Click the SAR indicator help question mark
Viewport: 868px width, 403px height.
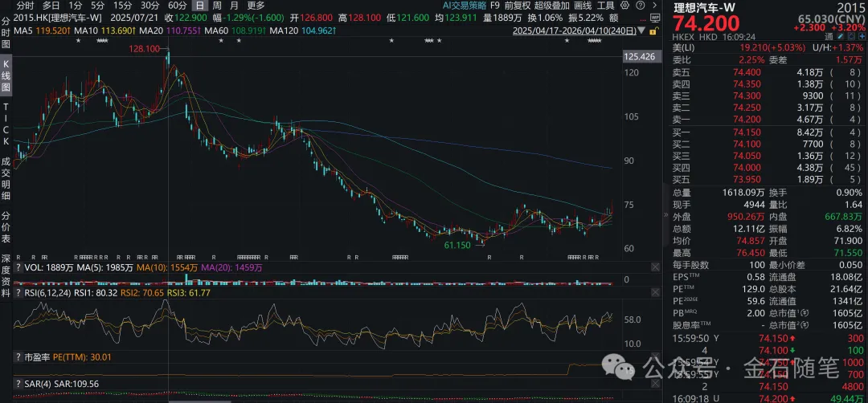tap(18, 383)
